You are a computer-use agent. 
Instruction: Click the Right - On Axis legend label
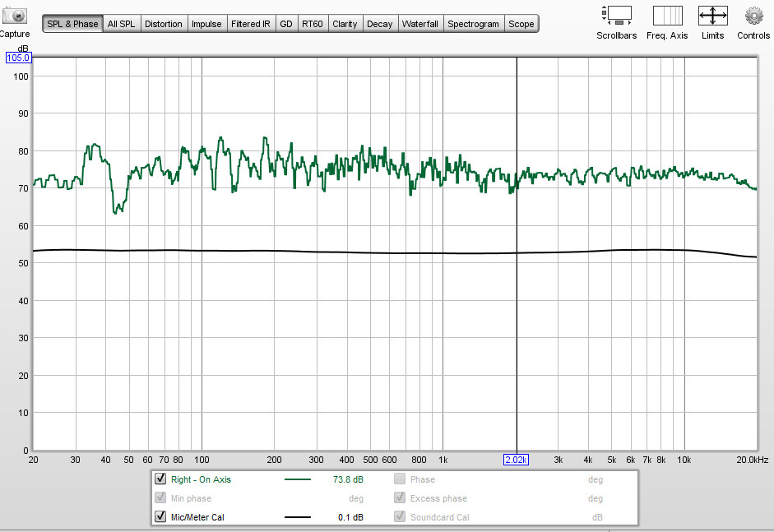[x=201, y=479]
